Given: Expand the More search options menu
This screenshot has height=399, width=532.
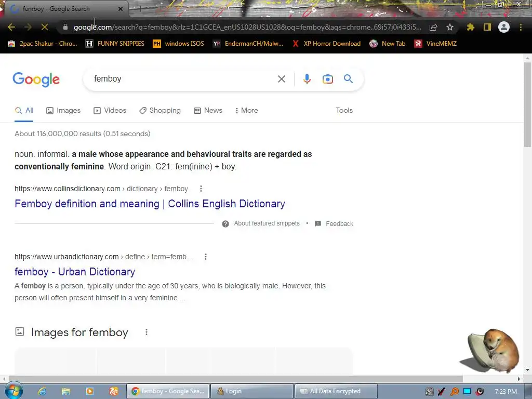Looking at the screenshot, I should pyautogui.click(x=246, y=111).
